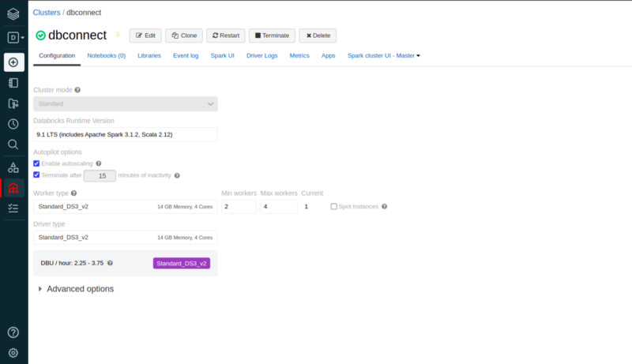Click help icon next to Worker type
This screenshot has height=364, width=632.
point(73,193)
